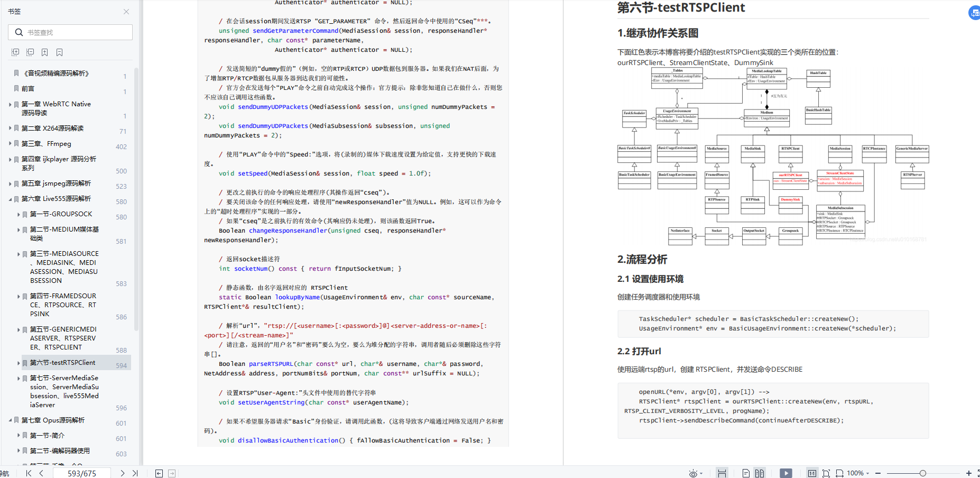Screen dimensions: 980x478
Task: Select 第六节-testRTSPClient bookmark
Action: [x=62, y=363]
